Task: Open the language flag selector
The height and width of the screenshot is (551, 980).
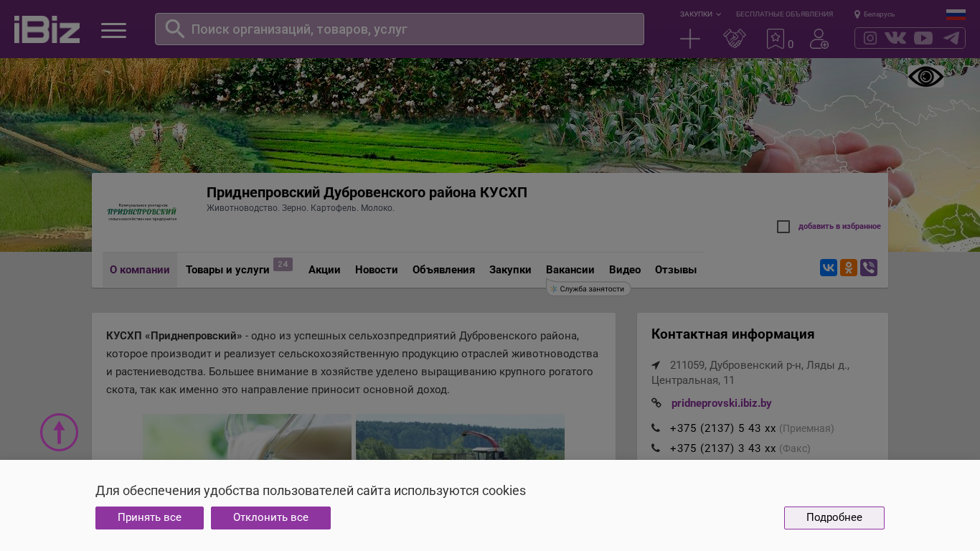Action: point(956,14)
